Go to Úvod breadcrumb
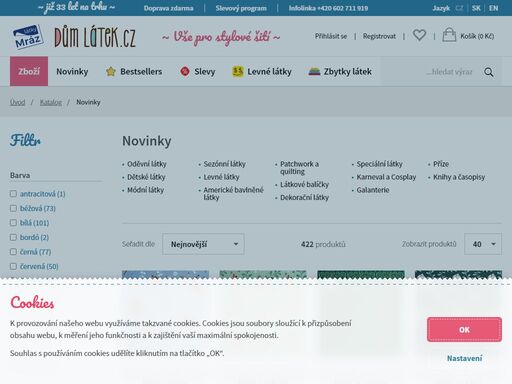 (x=17, y=102)
